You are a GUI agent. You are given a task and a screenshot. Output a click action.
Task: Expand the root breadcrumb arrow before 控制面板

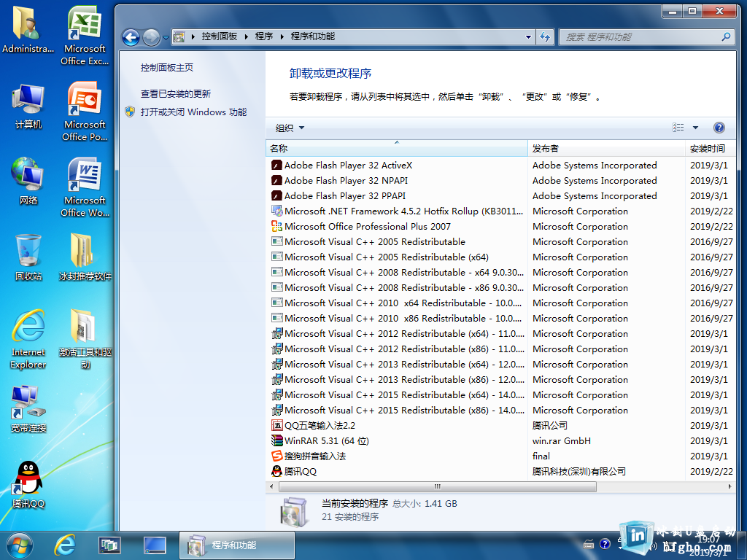pos(193,36)
